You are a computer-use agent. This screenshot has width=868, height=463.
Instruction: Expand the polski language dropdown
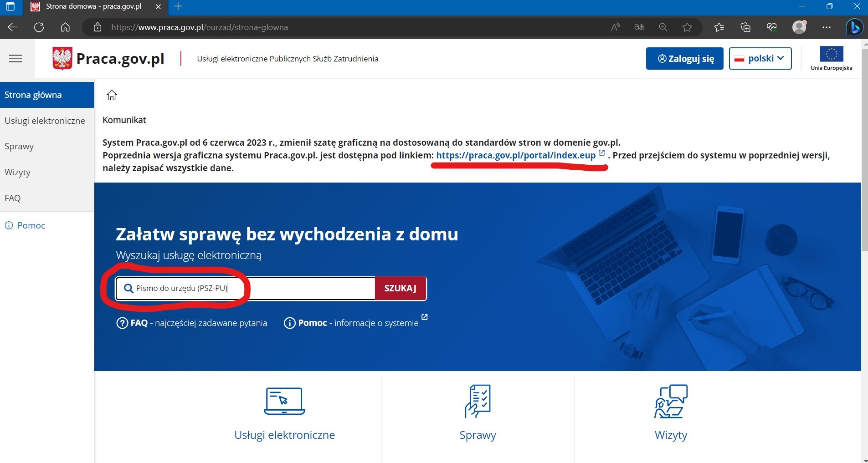click(760, 58)
